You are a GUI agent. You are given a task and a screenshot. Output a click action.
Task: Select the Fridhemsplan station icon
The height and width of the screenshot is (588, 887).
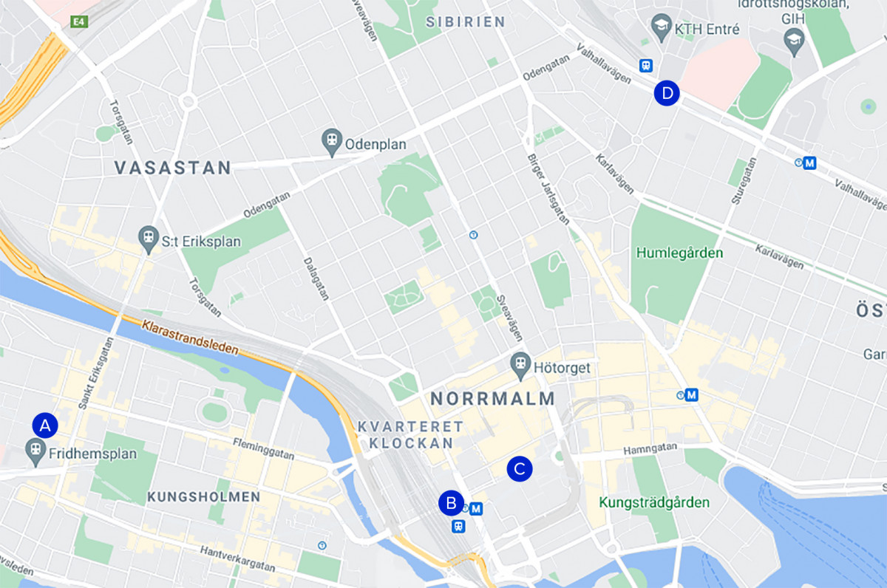pyautogui.click(x=35, y=450)
